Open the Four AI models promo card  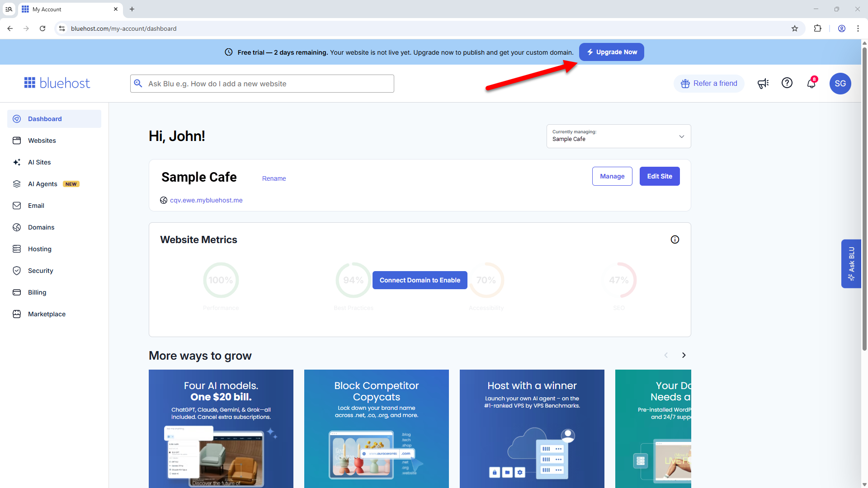pyautogui.click(x=221, y=428)
